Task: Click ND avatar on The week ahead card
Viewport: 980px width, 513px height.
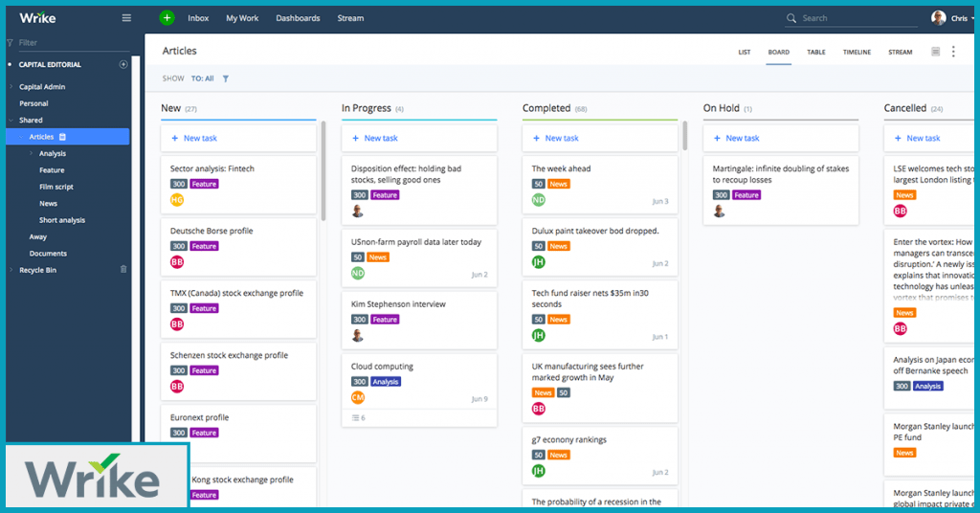Action: click(x=538, y=200)
